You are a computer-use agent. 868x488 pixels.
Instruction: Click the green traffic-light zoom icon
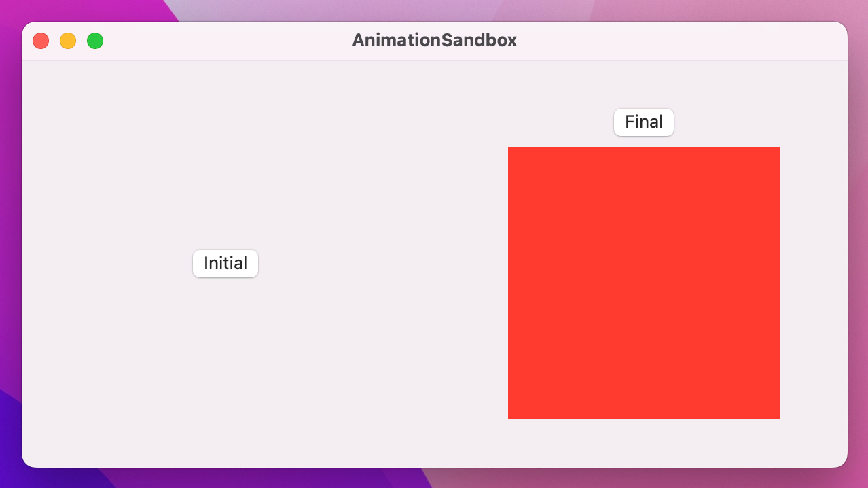click(x=95, y=41)
